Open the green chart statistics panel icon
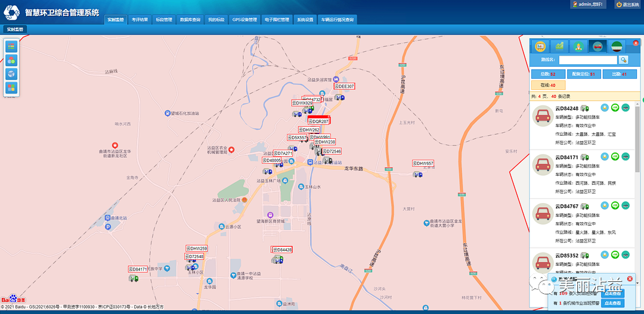The width and height of the screenshot is (644, 314). [559, 46]
